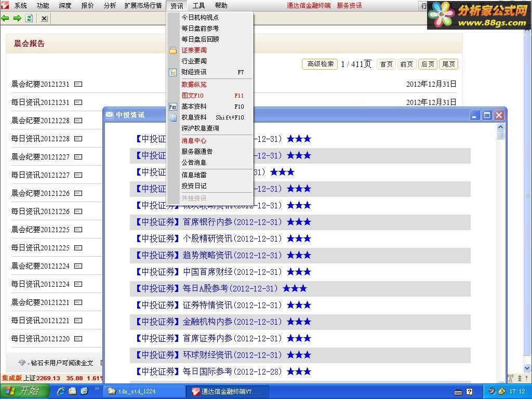Open 投资日记 menu entry
Image resolution: width=532 pixels, height=399 pixels.
coord(210,185)
